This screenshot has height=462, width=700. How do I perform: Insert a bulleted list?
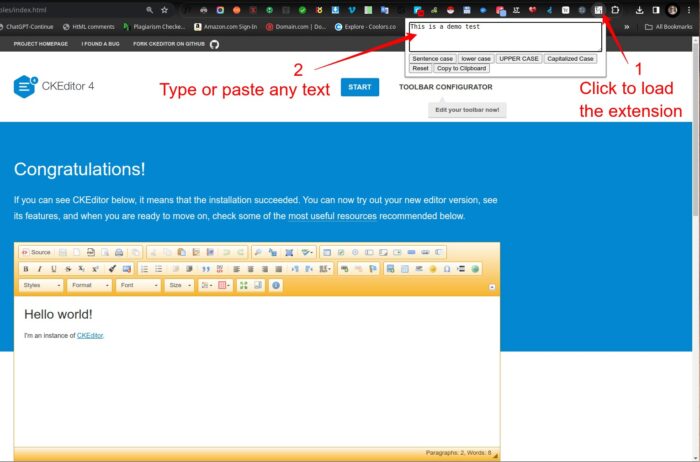point(158,269)
